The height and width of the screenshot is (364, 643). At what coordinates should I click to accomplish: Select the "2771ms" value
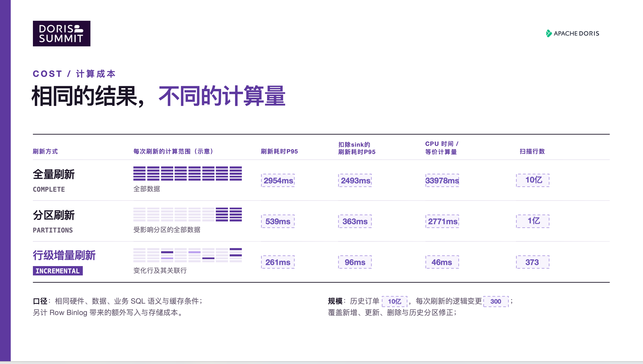442,221
